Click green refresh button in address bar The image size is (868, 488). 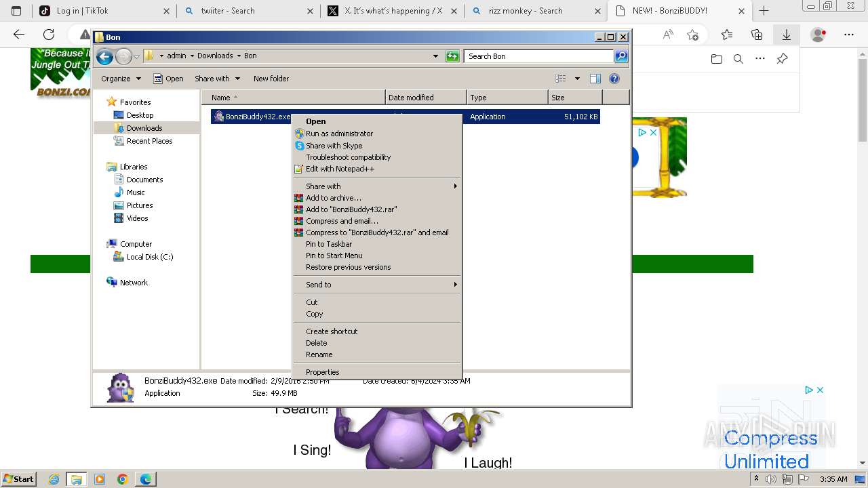point(452,56)
